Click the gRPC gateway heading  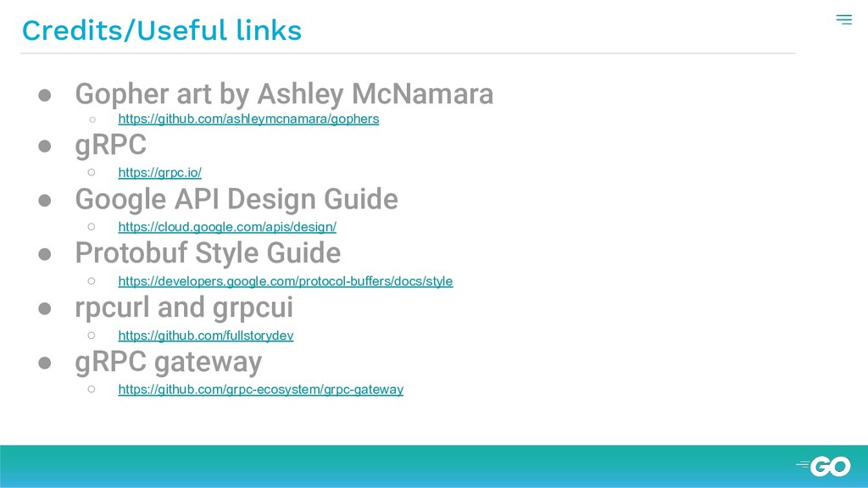tap(168, 362)
